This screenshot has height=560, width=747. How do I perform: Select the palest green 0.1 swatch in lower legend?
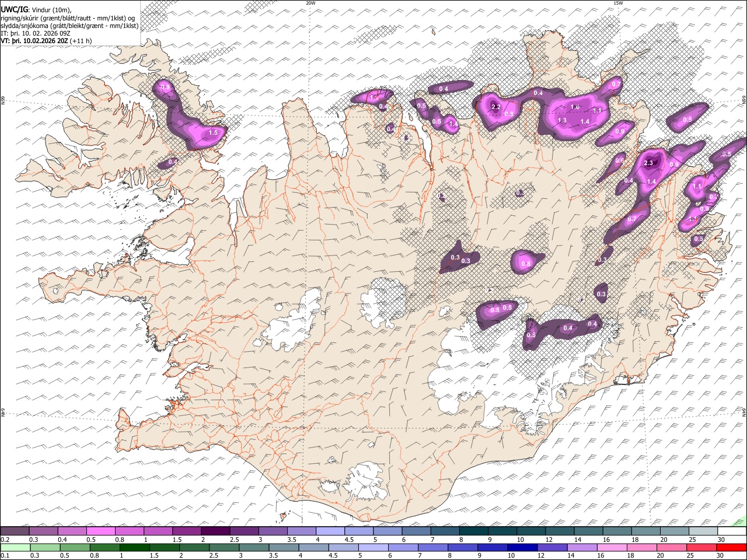pos(15,547)
